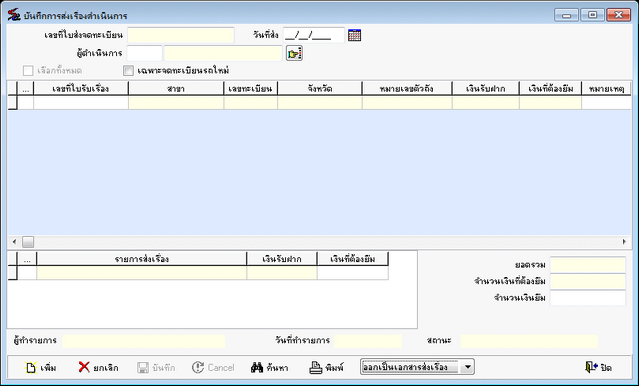The image size is (639, 386).
Task: Click the ผู้ดำเนินการ code input box
Action: coord(144,53)
